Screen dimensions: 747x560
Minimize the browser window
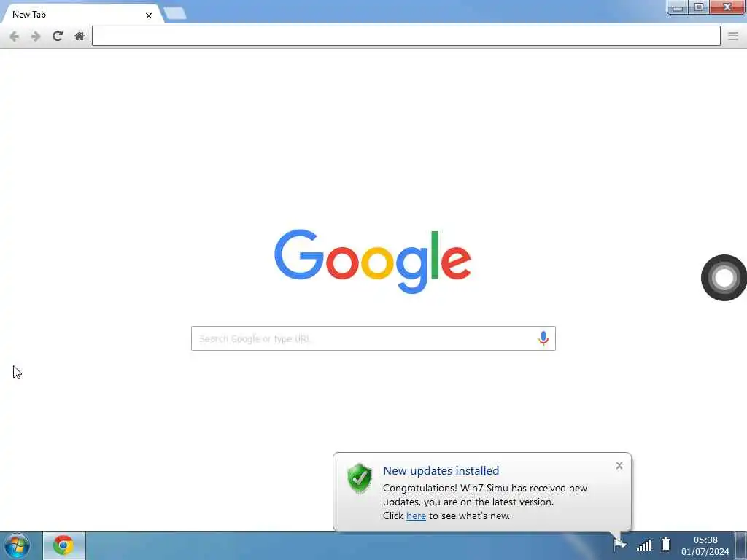click(x=678, y=7)
